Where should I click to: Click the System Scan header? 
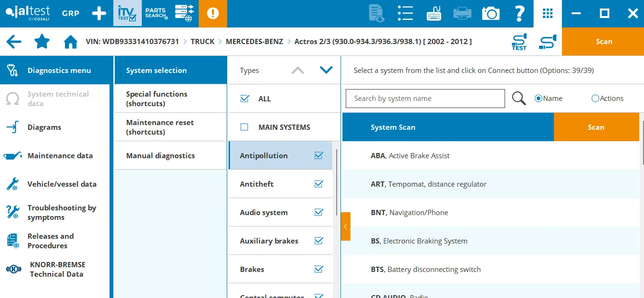(448, 127)
